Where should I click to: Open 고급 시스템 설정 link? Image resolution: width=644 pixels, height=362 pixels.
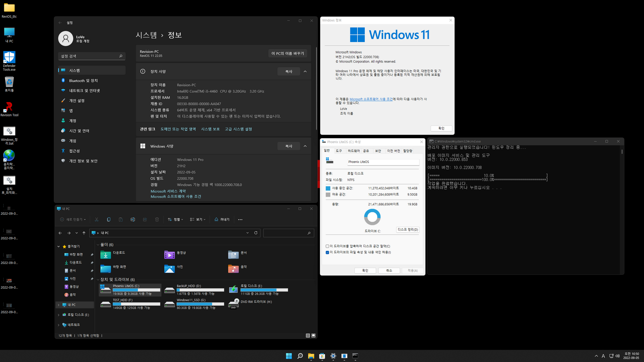click(238, 129)
